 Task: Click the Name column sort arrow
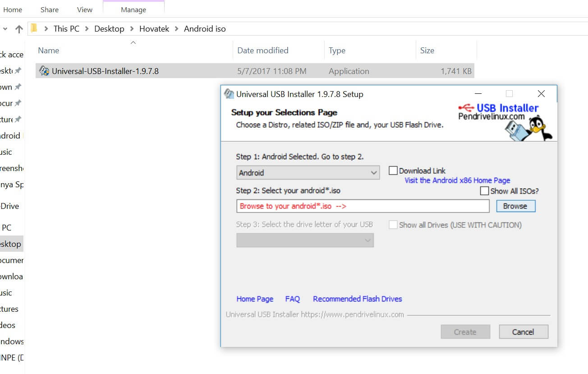[133, 42]
